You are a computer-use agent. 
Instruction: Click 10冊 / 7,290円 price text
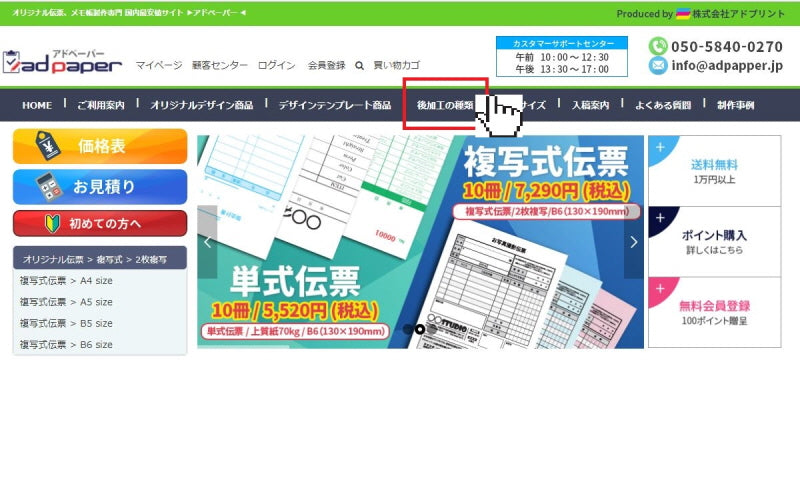546,191
